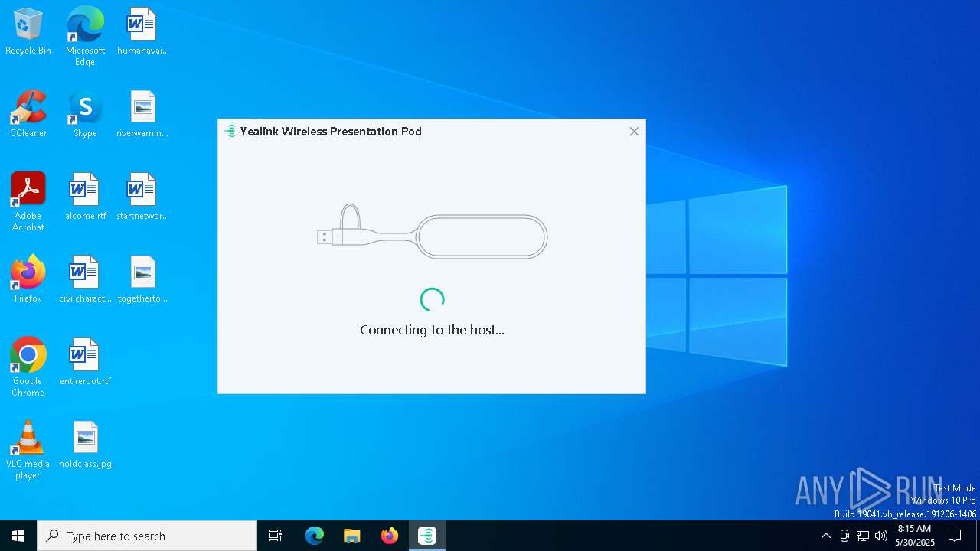980x551 pixels.
Task: Launch Microsoft Edge from the taskbar
Action: (x=315, y=536)
